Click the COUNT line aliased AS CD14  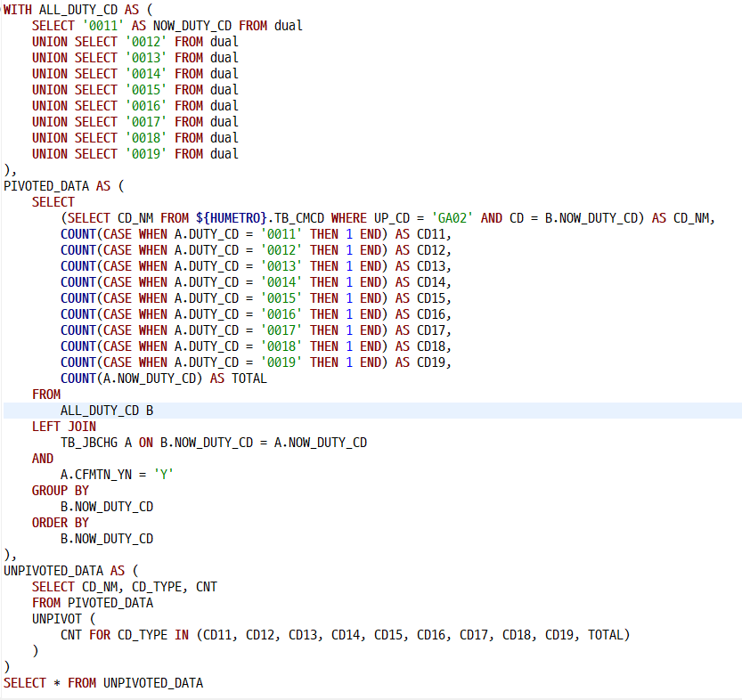[x=256, y=282]
